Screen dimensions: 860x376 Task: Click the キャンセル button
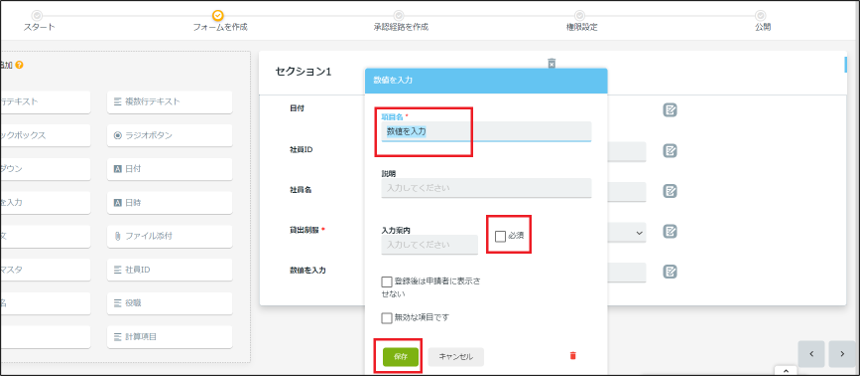pos(456,357)
